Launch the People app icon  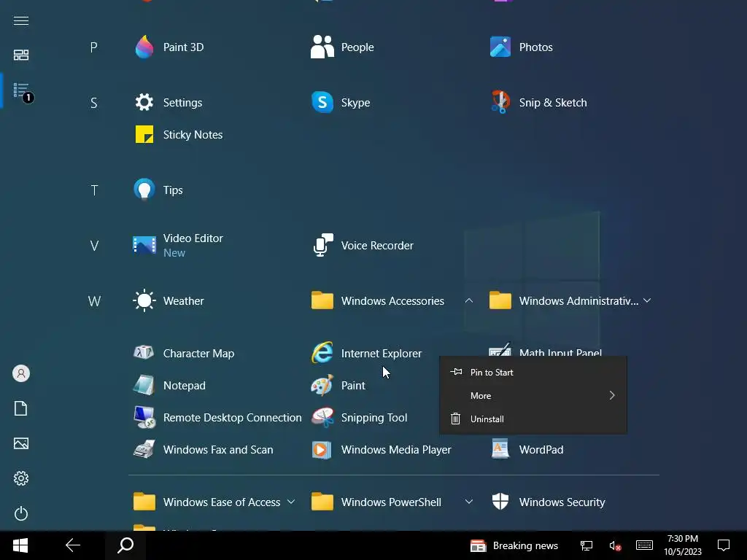322,47
